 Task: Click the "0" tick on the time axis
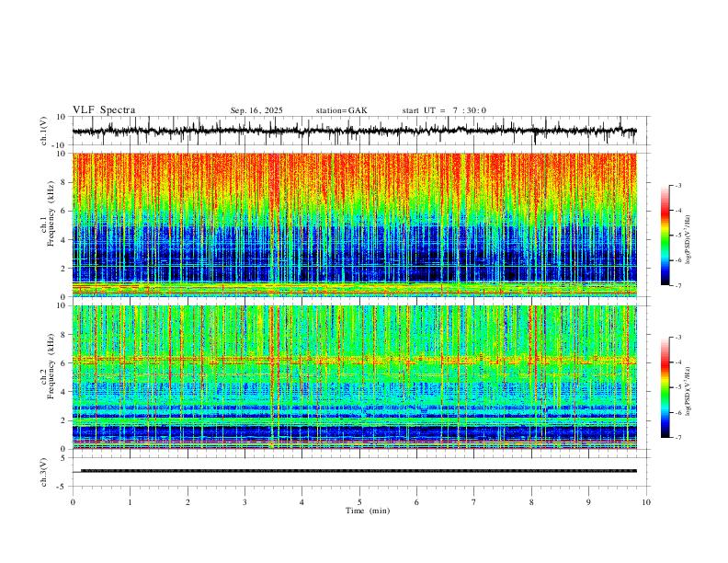coord(73,502)
